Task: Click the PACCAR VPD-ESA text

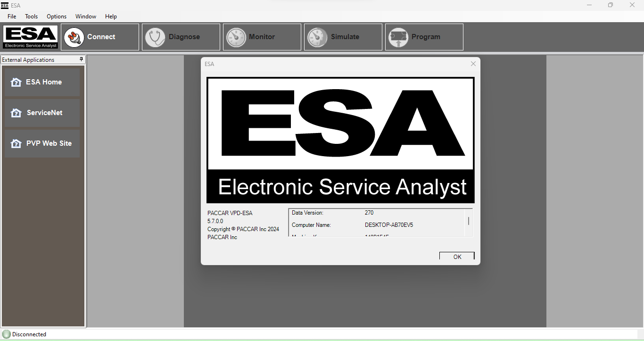Action: pyautogui.click(x=230, y=213)
